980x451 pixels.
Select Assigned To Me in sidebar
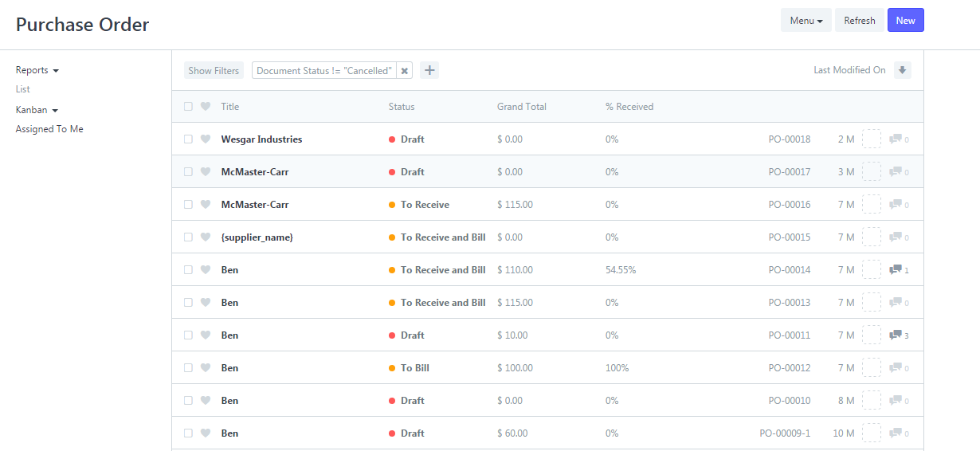49,129
